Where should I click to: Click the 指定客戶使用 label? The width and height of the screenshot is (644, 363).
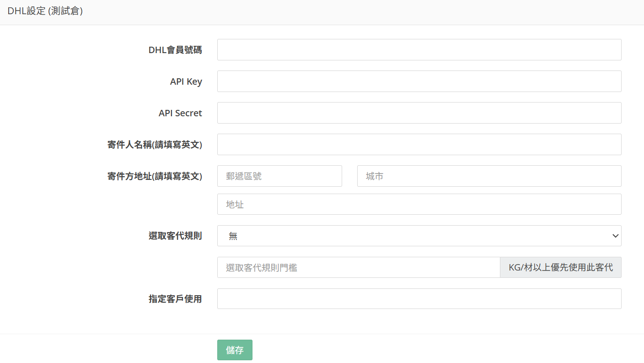[175, 299]
